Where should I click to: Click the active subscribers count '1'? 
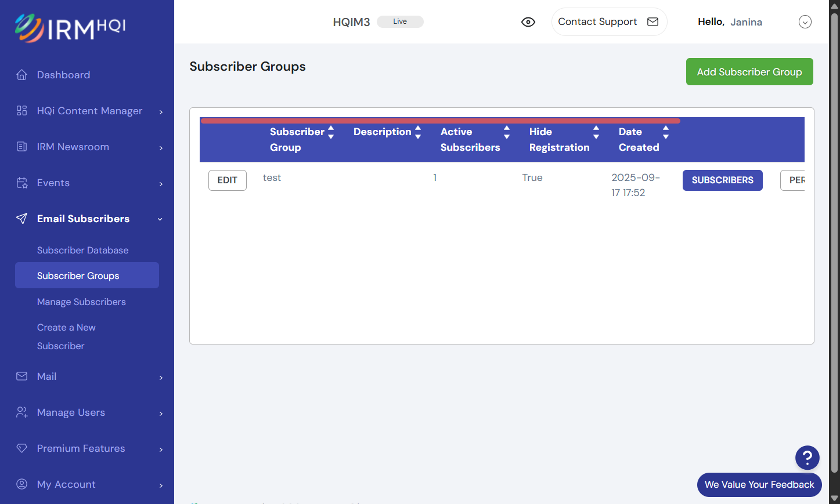(435, 177)
